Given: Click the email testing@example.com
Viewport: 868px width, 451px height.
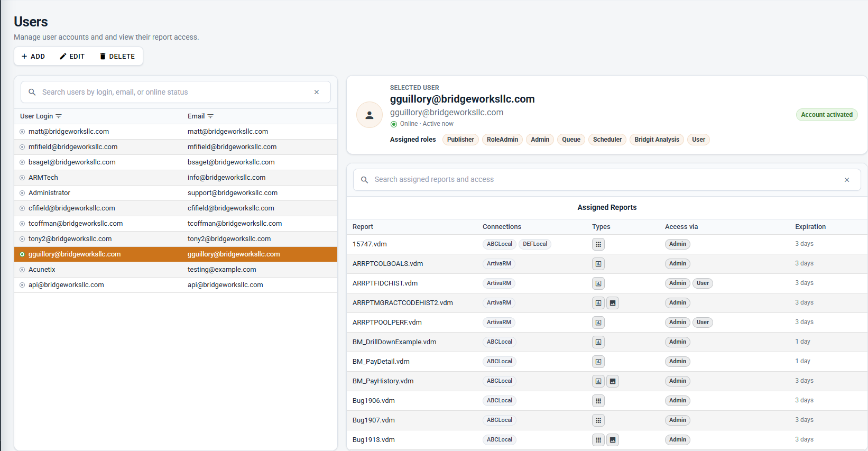Looking at the screenshot, I should click(x=222, y=270).
